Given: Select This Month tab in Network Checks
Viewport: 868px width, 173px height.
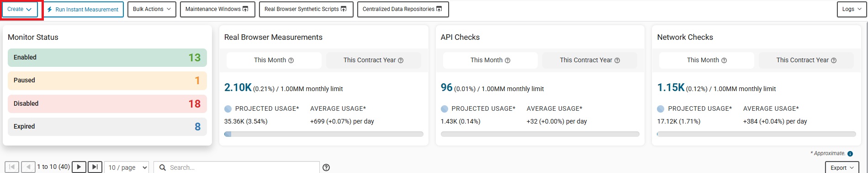Looking at the screenshot, I should point(707,60).
